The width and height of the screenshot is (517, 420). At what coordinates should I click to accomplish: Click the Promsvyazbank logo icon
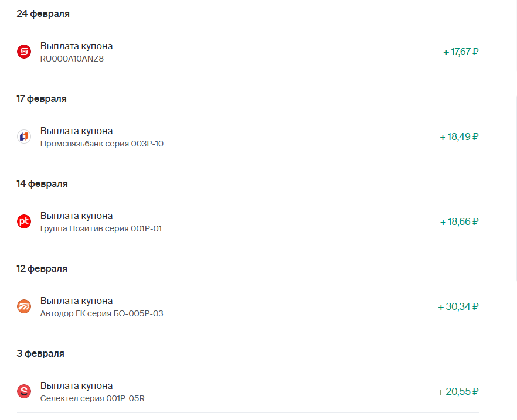[24, 136]
